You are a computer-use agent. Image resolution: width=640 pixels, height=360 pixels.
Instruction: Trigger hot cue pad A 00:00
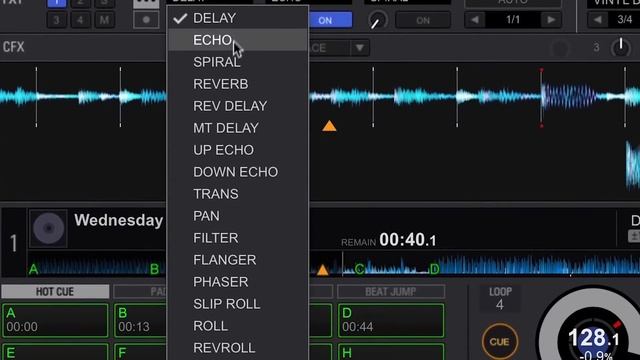tap(55, 320)
